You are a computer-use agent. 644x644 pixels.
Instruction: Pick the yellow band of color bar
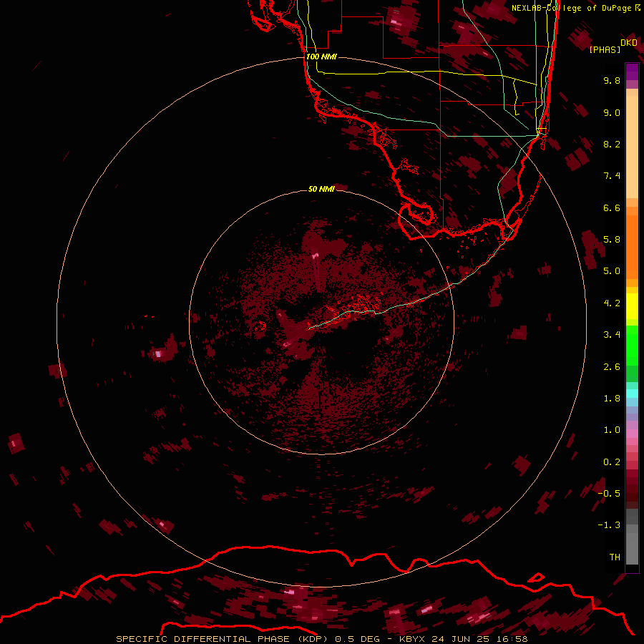tap(632, 306)
